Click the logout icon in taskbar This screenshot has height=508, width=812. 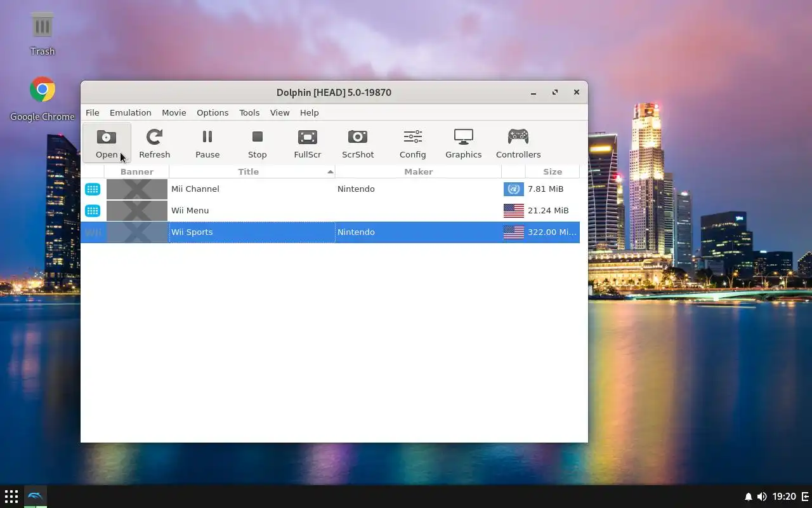[x=806, y=497]
